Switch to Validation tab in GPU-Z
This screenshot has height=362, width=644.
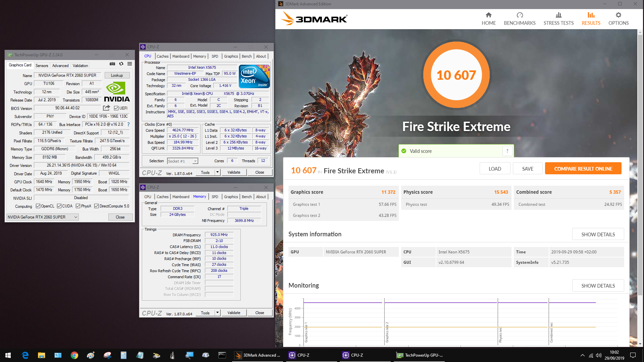pyautogui.click(x=80, y=66)
